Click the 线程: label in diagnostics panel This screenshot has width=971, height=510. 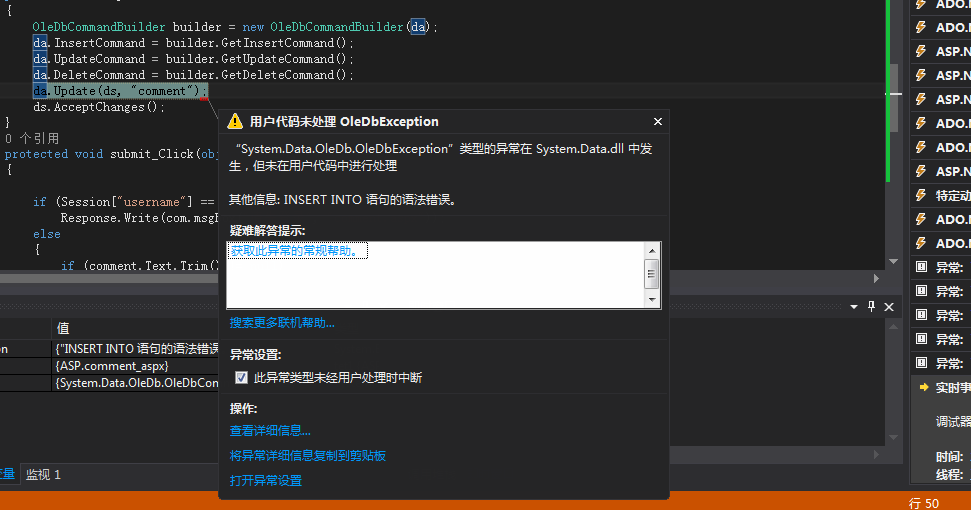point(949,475)
